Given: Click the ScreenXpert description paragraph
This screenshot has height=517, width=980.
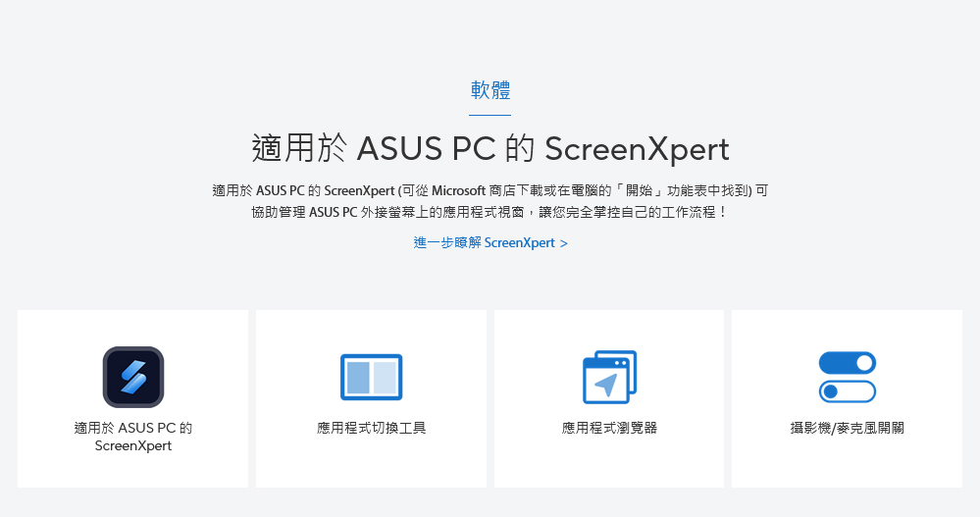Looking at the screenshot, I should (490, 201).
